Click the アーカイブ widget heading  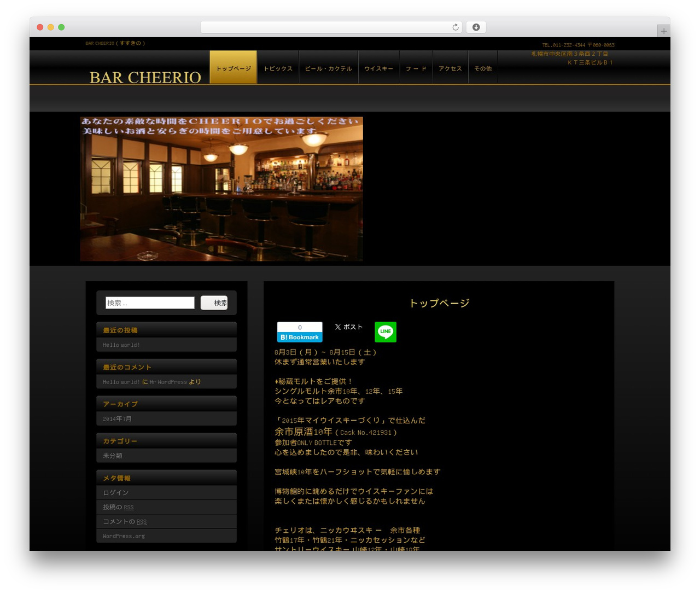tap(120, 404)
